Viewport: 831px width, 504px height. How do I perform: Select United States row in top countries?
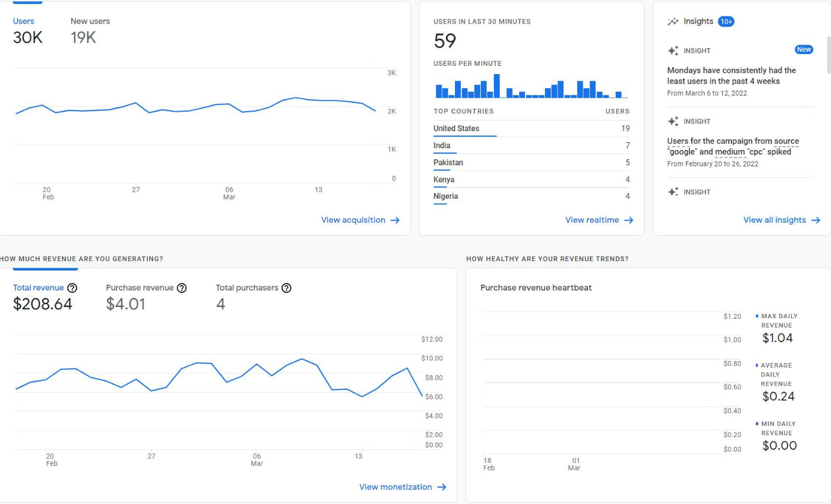pos(531,128)
